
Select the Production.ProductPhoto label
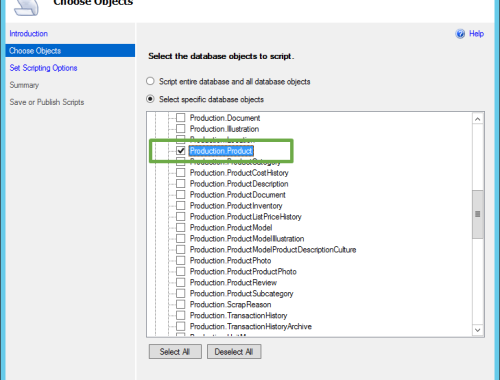(230, 261)
